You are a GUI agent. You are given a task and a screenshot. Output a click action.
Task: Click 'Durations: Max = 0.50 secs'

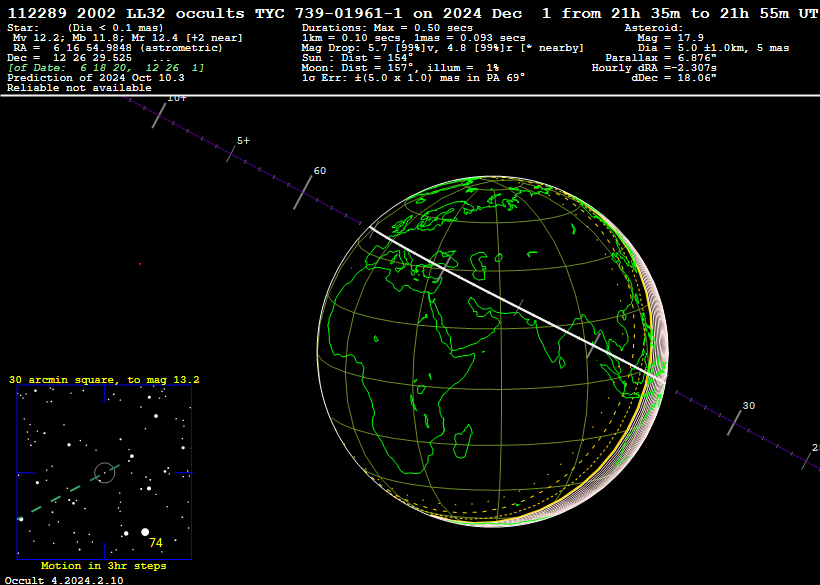coord(387,28)
